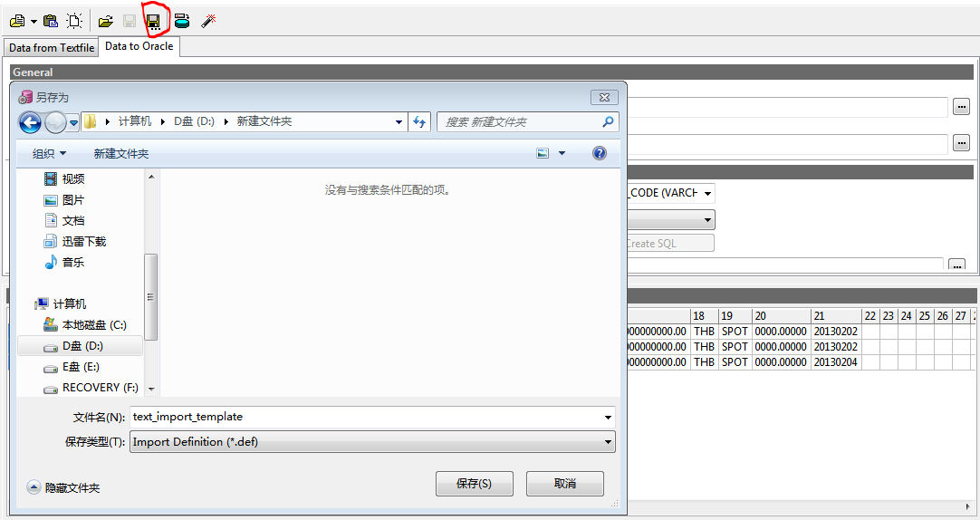Image resolution: width=980 pixels, height=520 pixels.
Task: Click the open definition folder icon
Action: tap(106, 21)
